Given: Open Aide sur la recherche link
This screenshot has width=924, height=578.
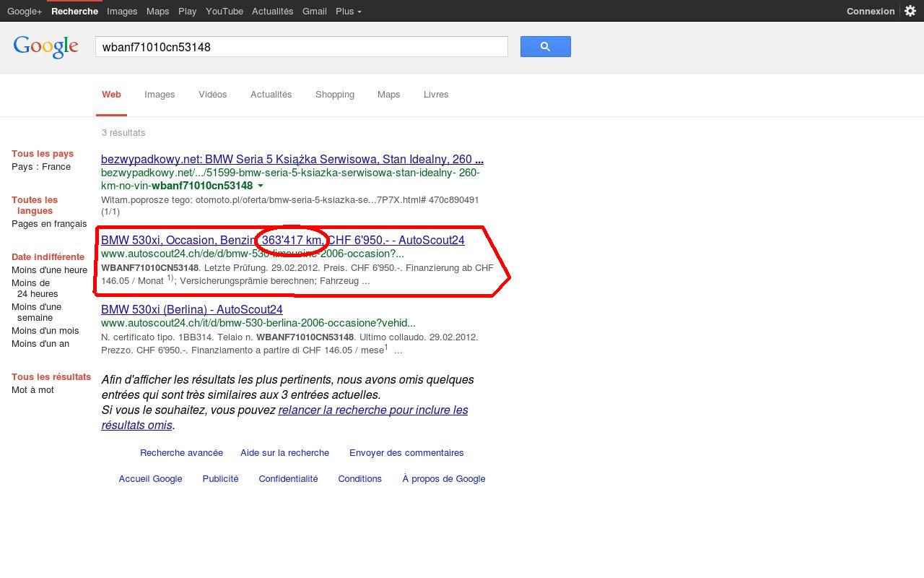Looking at the screenshot, I should click(x=284, y=453).
